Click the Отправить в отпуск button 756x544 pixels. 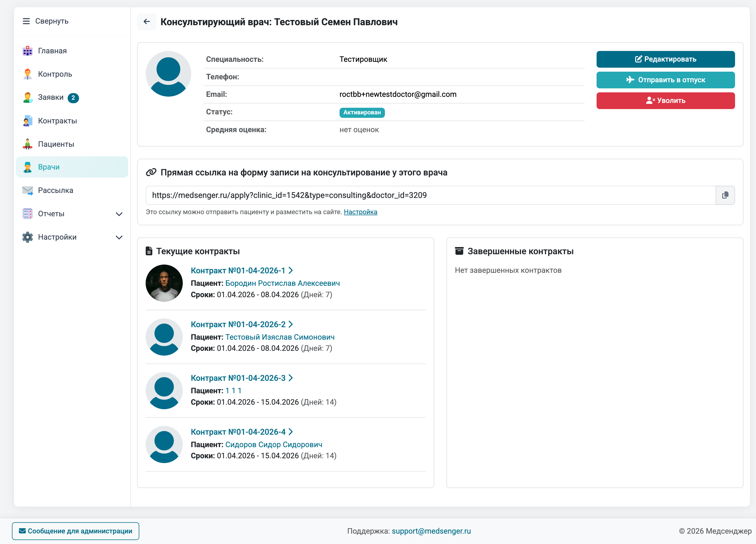click(x=665, y=80)
